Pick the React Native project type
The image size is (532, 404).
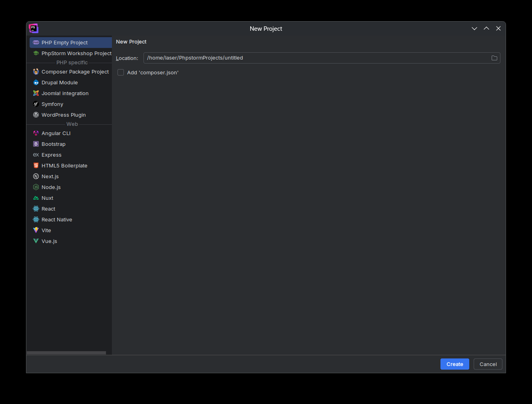click(x=57, y=220)
